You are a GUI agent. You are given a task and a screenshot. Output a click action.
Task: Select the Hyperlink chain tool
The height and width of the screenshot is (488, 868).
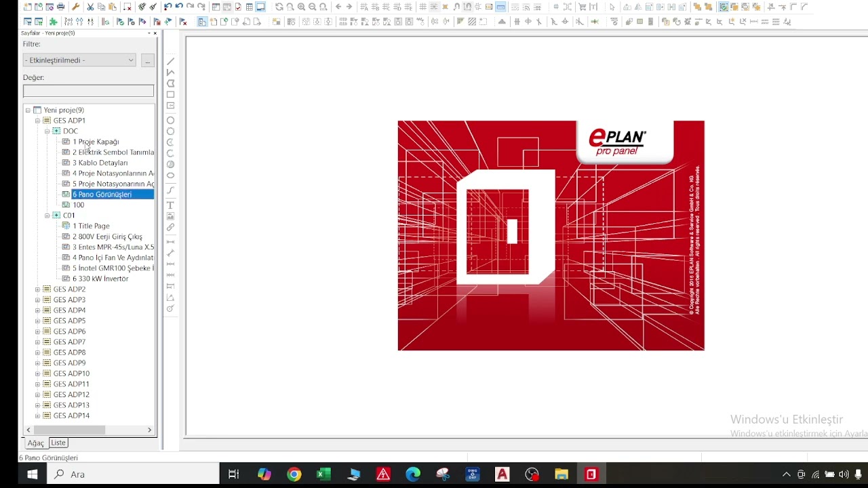(171, 227)
